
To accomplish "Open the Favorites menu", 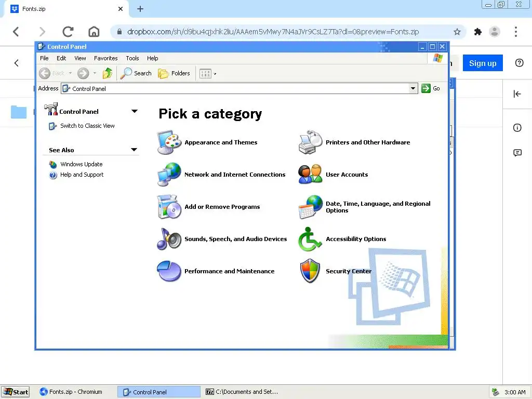I will pos(106,58).
